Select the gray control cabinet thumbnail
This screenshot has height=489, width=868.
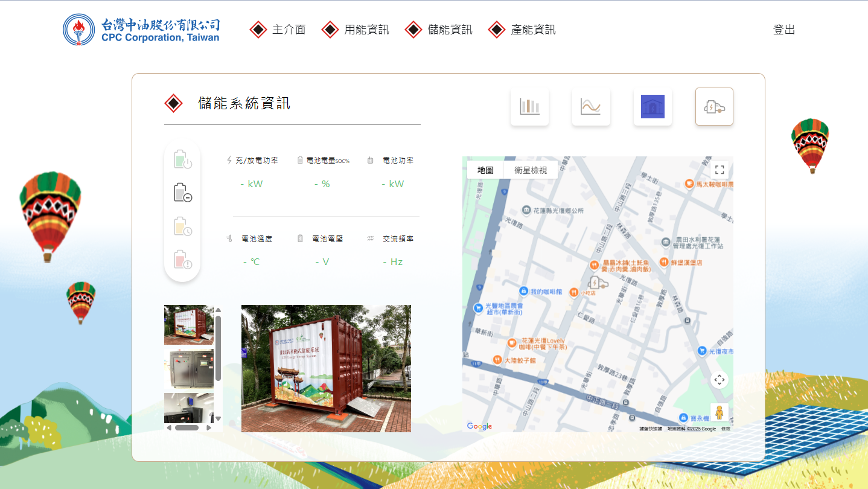[x=188, y=368]
